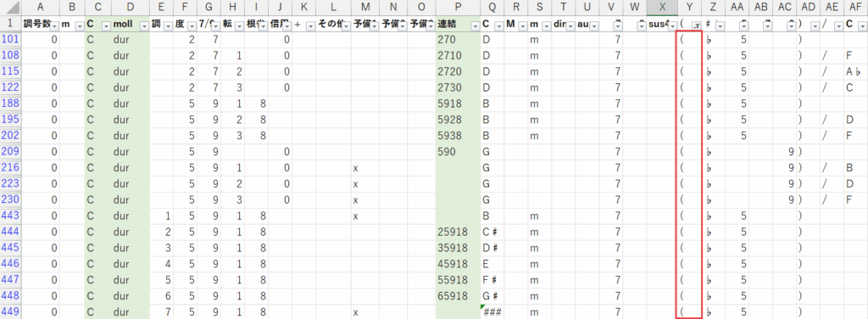
Task: Select column Y header
Action: click(690, 7)
